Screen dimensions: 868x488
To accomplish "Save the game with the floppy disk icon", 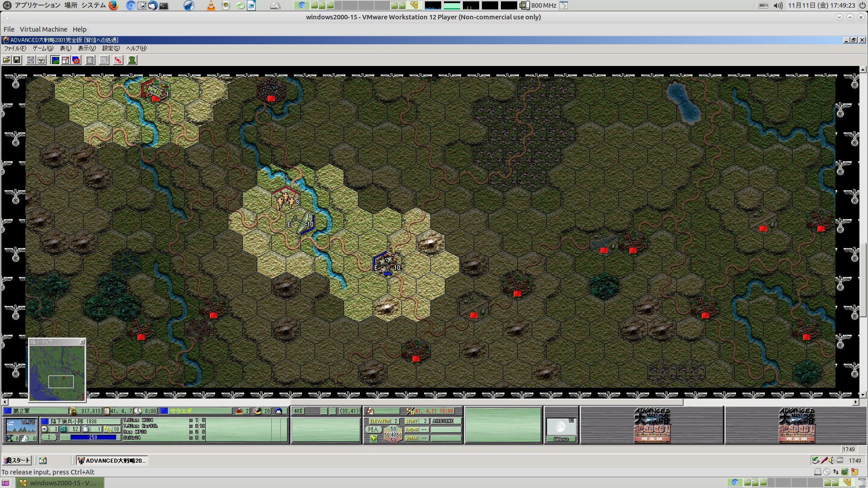I will tap(17, 60).
